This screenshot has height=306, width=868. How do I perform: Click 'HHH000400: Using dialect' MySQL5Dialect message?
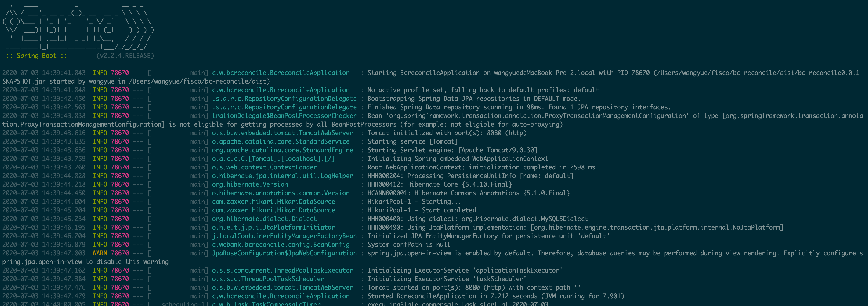(477, 219)
